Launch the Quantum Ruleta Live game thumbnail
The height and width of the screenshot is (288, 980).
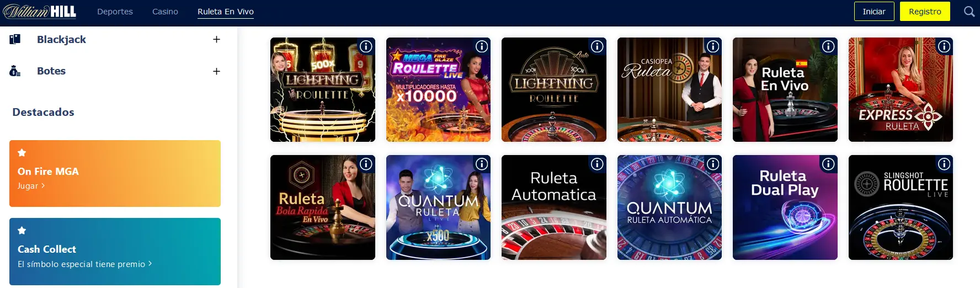pos(438,207)
